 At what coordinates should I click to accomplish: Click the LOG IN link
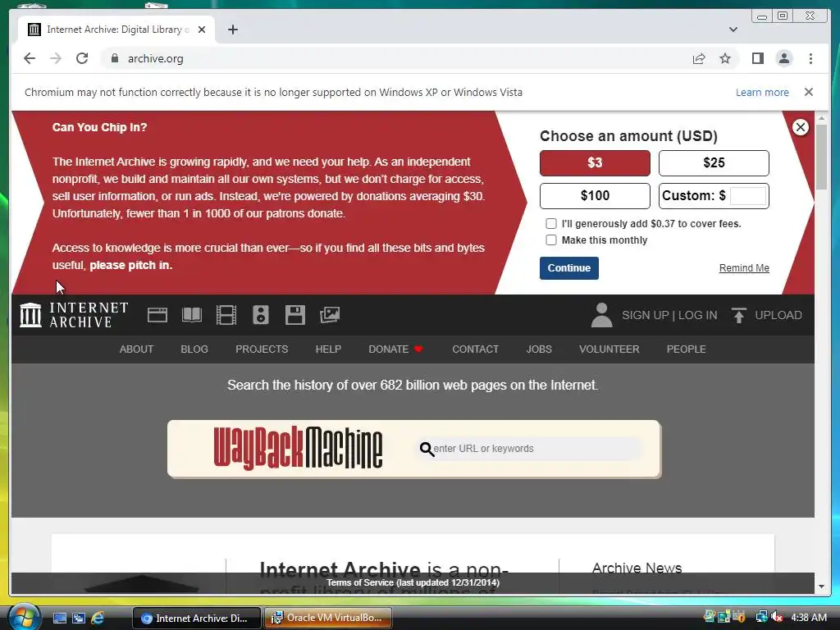(x=697, y=315)
